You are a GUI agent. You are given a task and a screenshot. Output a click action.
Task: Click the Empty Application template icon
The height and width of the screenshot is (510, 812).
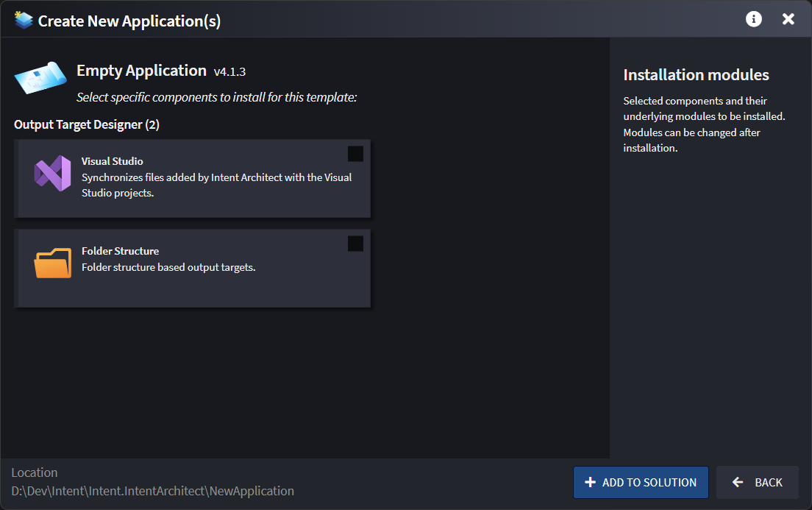40,79
